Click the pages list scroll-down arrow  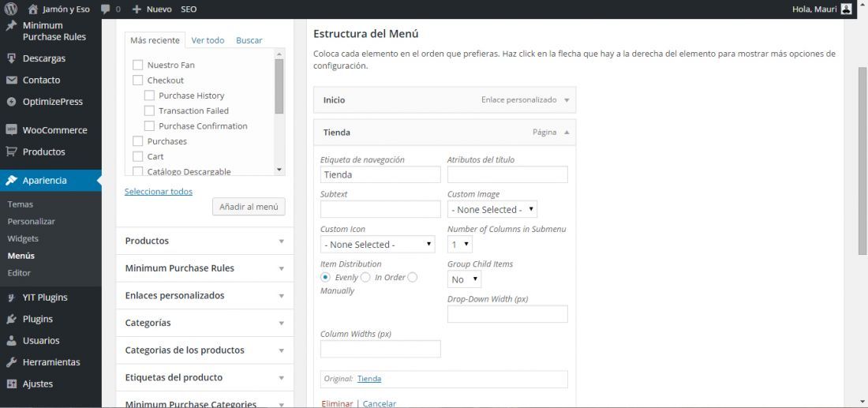point(279,170)
